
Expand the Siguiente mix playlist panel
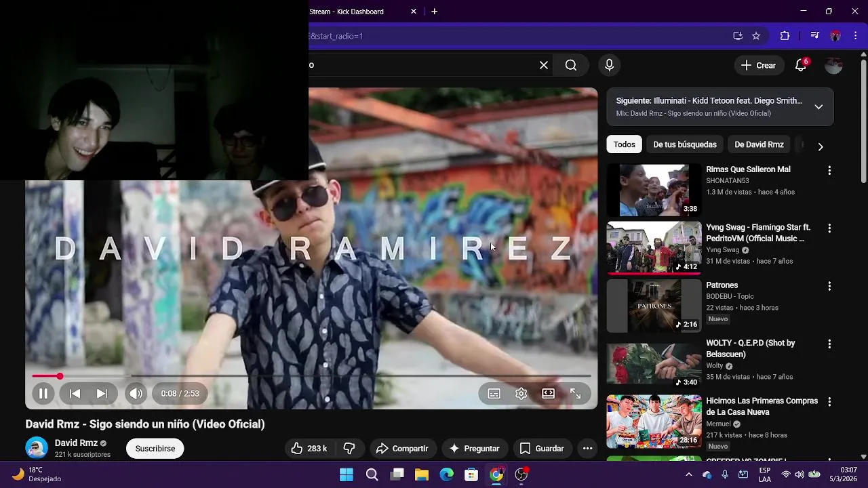click(x=818, y=107)
